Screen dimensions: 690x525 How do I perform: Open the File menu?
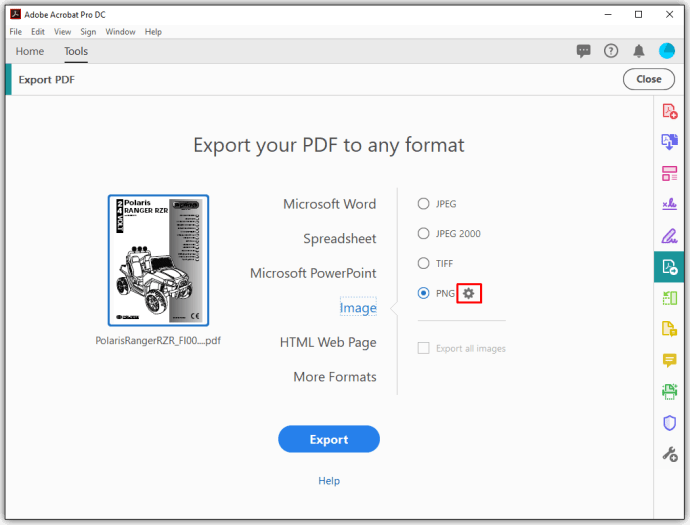pyautogui.click(x=15, y=32)
